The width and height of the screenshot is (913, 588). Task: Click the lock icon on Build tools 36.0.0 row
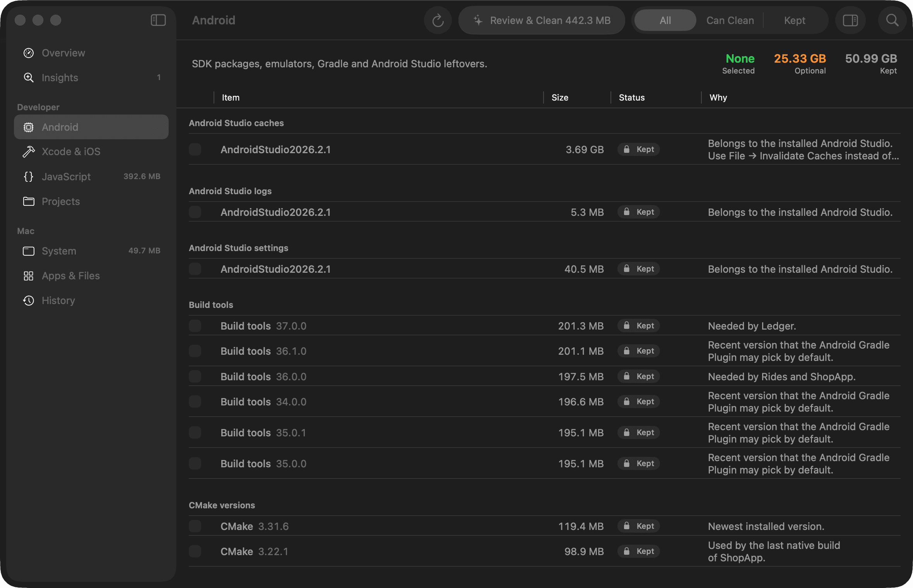[x=627, y=376]
